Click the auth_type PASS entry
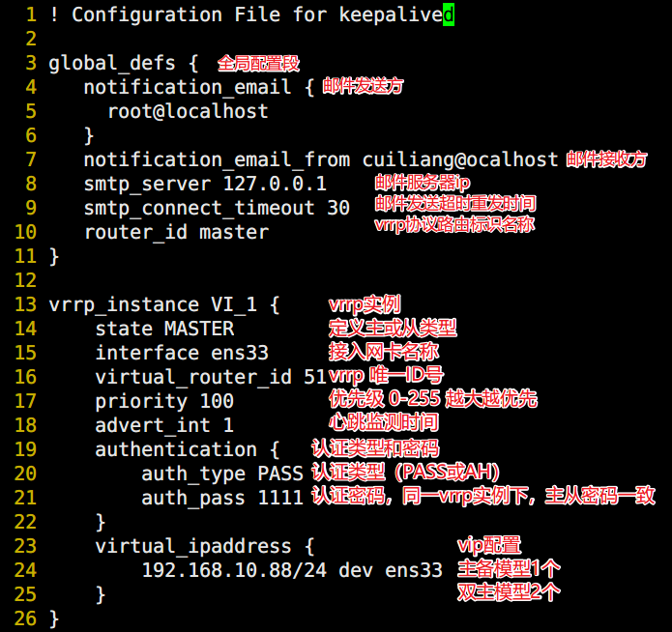Viewport: 672px width, 632px height. tap(222, 474)
